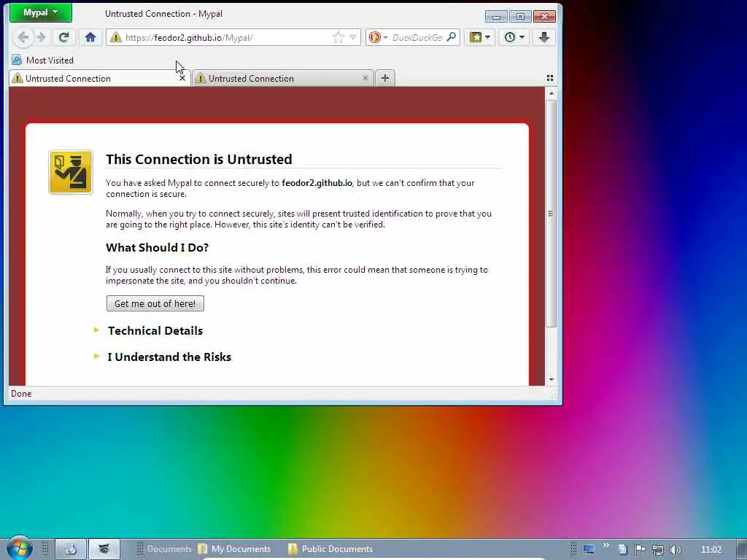Show hidden taskbar items with chevron
The width and height of the screenshot is (747, 560).
(x=606, y=545)
